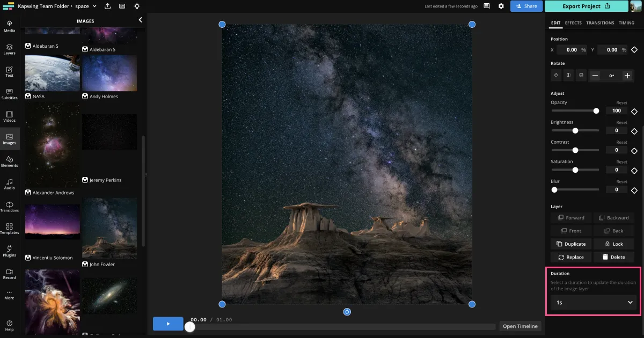644x338 pixels.
Task: Toggle the Lock layer button
Action: coord(613,244)
